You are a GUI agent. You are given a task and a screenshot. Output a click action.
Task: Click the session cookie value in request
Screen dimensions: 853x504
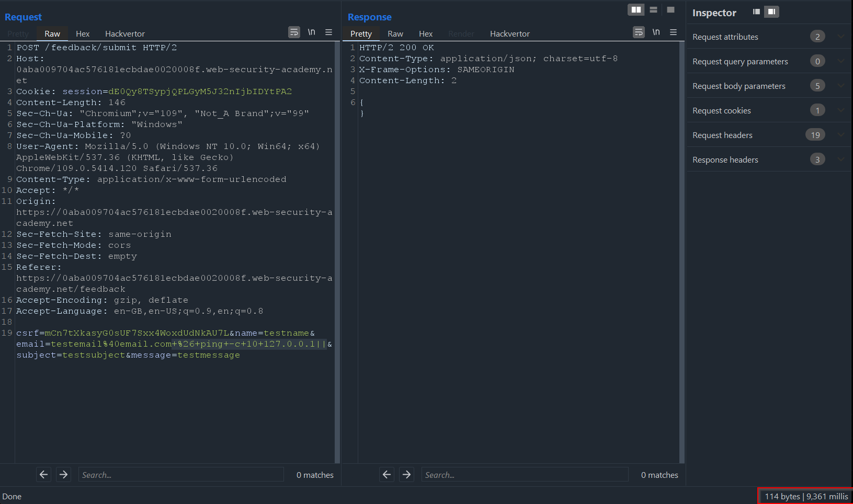pos(200,91)
